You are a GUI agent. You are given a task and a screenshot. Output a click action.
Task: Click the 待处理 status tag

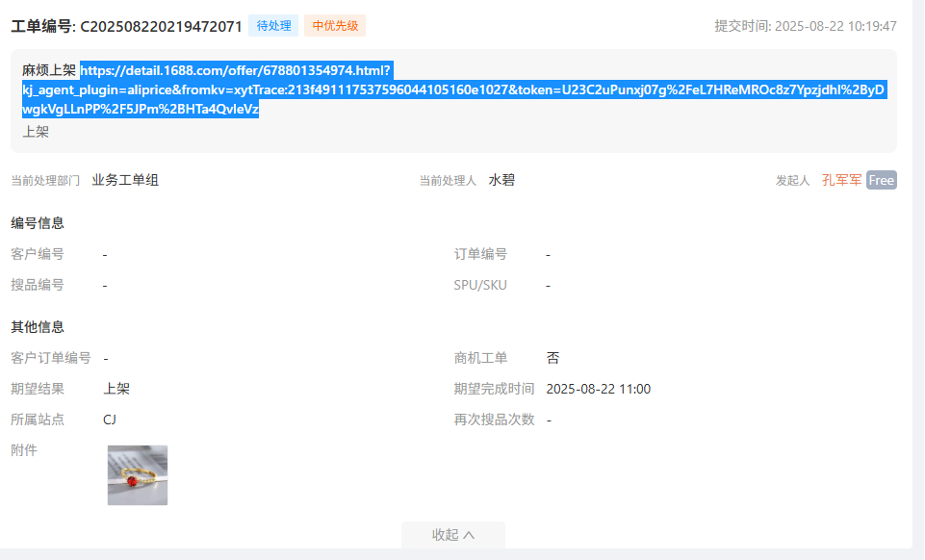click(x=273, y=26)
